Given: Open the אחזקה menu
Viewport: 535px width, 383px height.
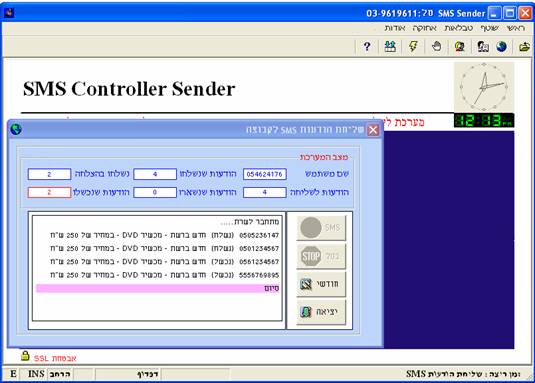Looking at the screenshot, I should coord(424,28).
